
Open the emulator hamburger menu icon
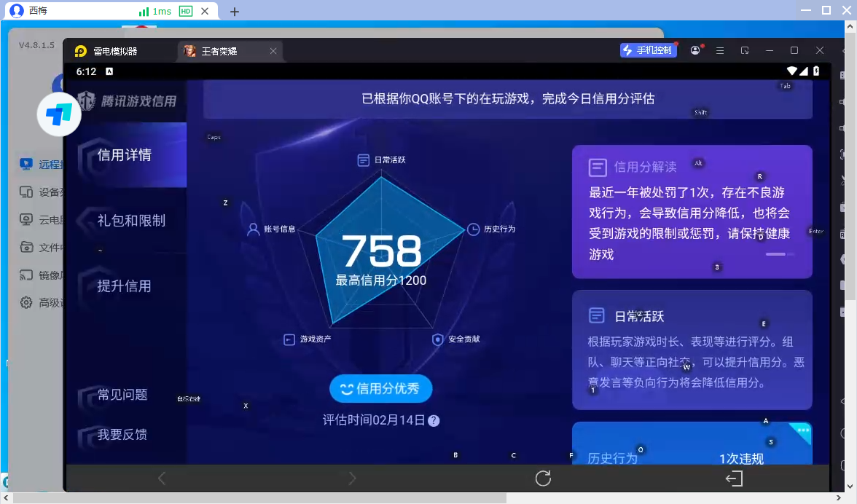[x=720, y=50]
